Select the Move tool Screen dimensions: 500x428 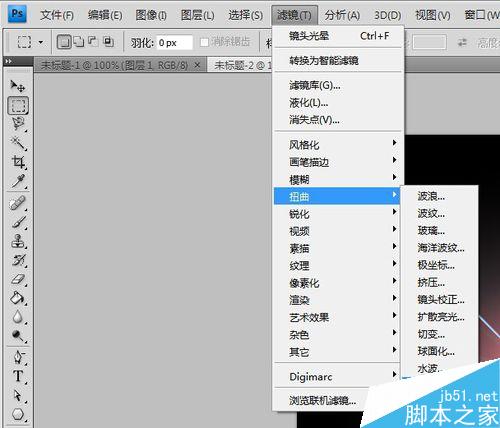tap(17, 86)
